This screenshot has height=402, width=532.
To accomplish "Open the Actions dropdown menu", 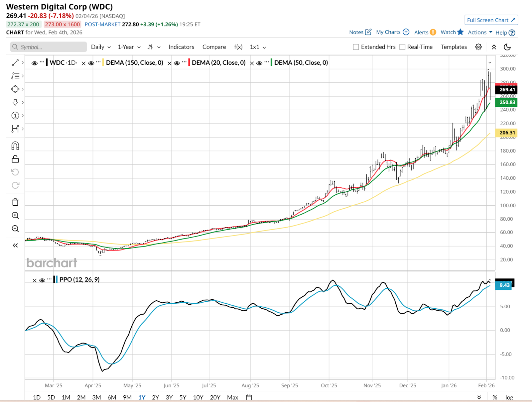I will [x=480, y=32].
